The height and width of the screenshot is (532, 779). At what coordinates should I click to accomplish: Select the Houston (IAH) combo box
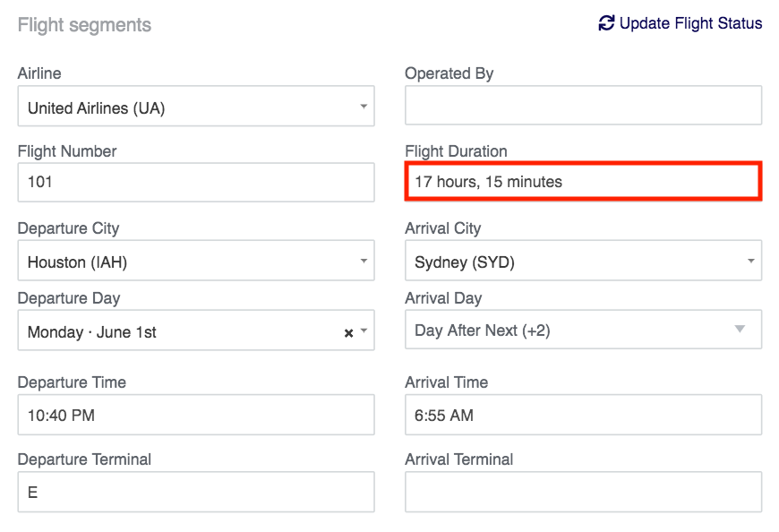coord(196,261)
